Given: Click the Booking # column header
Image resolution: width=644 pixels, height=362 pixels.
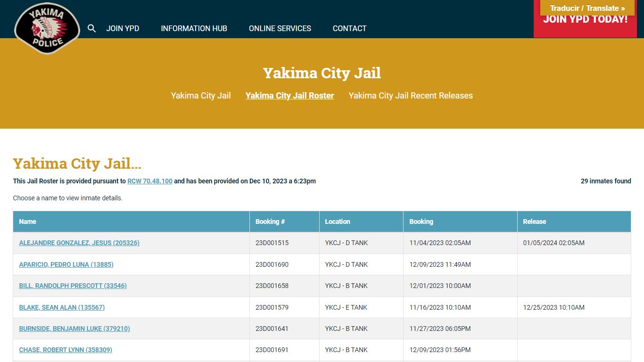Looking at the screenshot, I should coord(270,222).
